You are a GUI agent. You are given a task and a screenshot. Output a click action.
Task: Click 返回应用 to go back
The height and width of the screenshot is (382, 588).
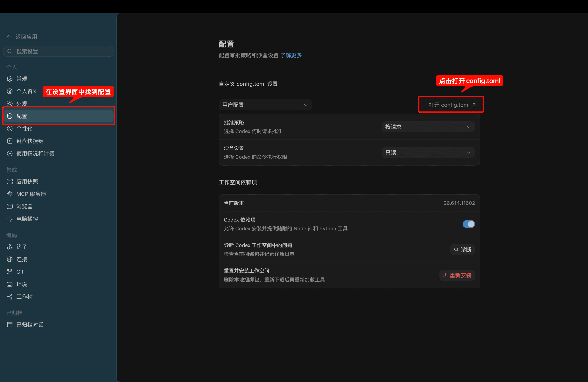[22, 37]
